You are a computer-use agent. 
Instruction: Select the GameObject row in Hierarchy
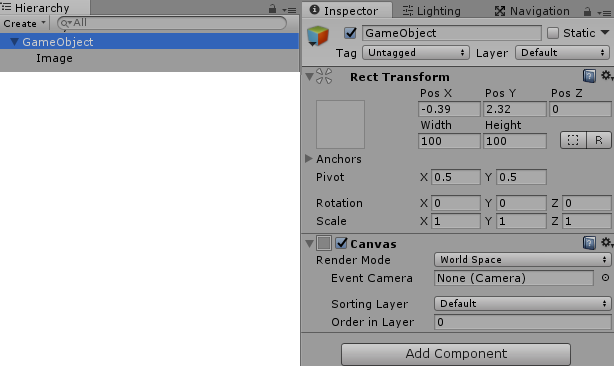click(149, 41)
